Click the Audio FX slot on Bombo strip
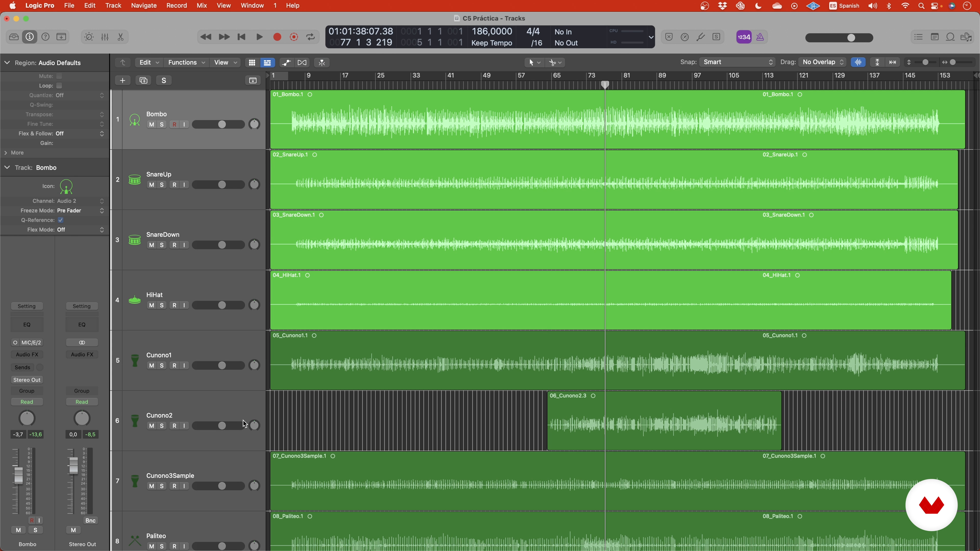 click(27, 355)
